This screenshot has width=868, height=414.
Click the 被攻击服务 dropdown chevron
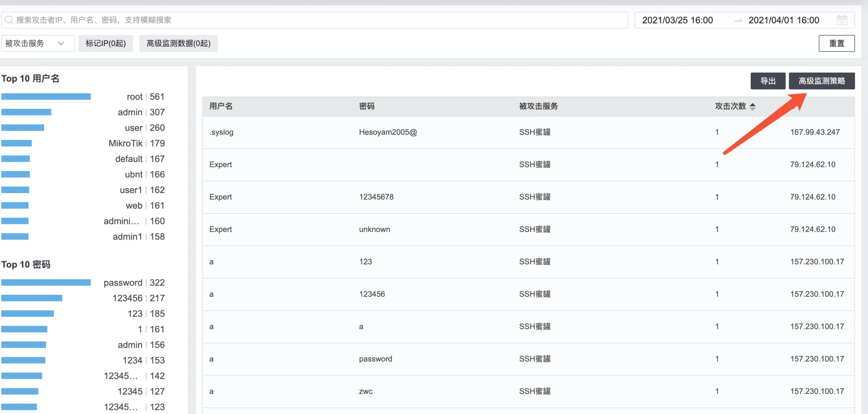click(61, 43)
